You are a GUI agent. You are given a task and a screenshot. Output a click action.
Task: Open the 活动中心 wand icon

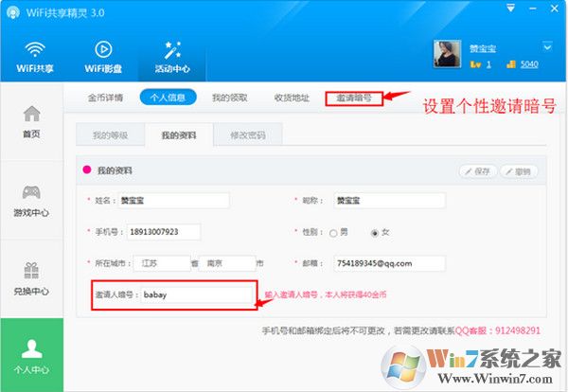172,51
